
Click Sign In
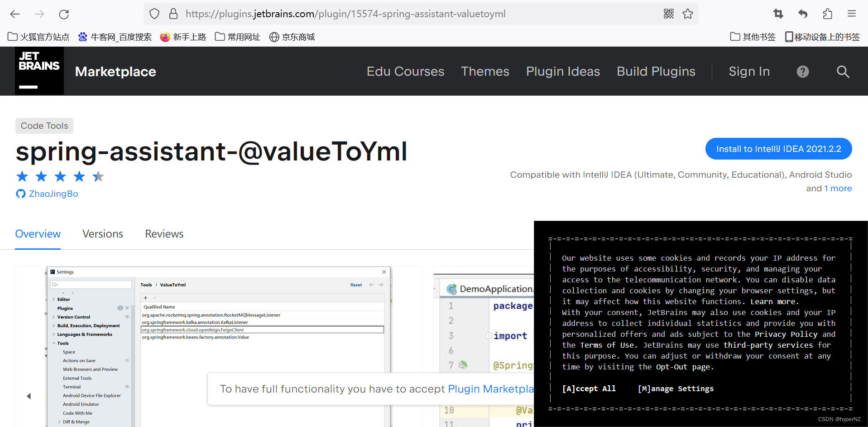pos(749,72)
